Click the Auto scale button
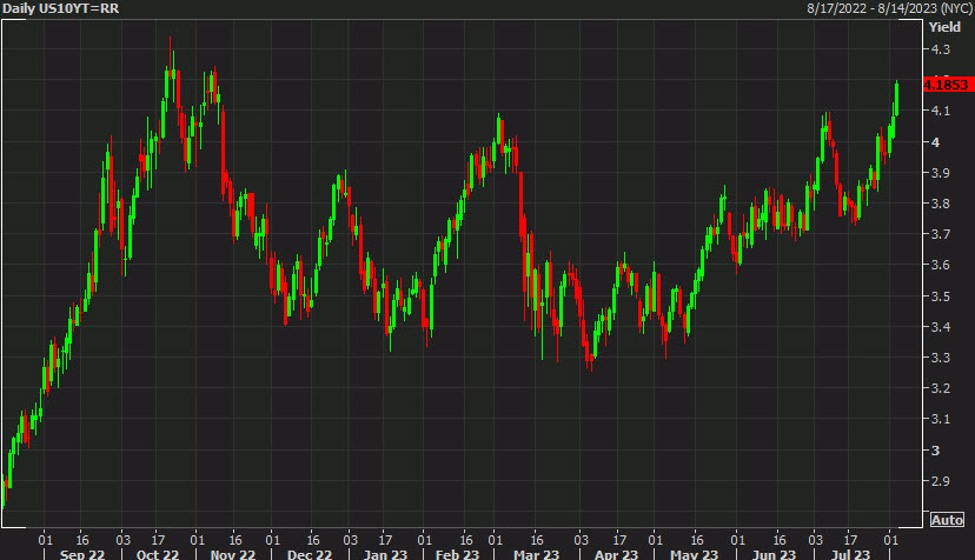This screenshot has height=560, width=975. pyautogui.click(x=947, y=520)
